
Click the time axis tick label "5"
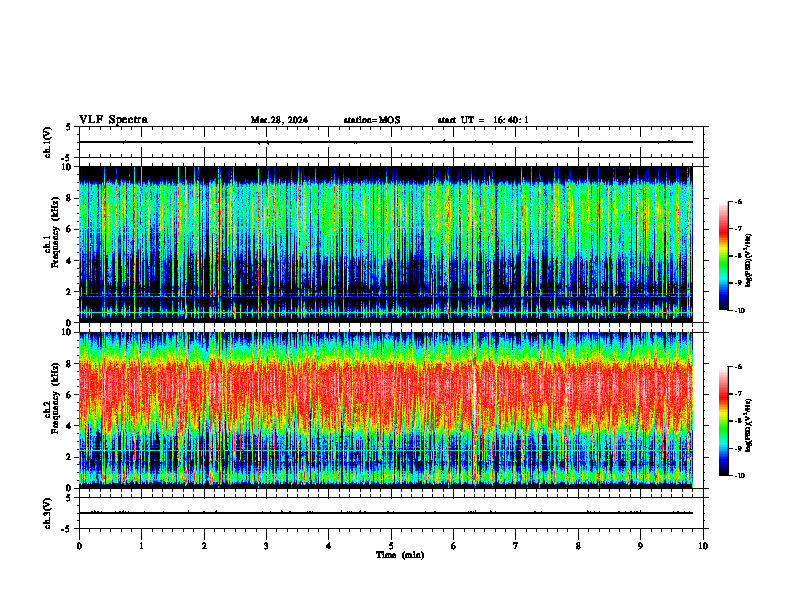click(391, 546)
